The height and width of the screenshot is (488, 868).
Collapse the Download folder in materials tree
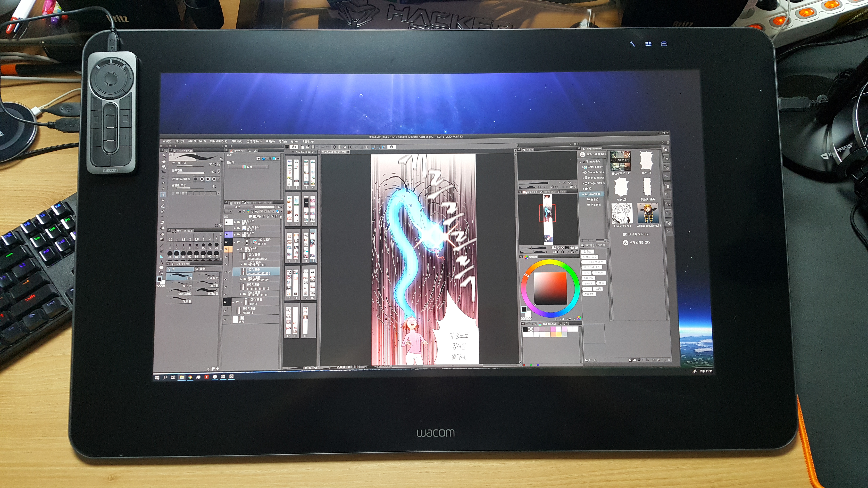tap(583, 194)
